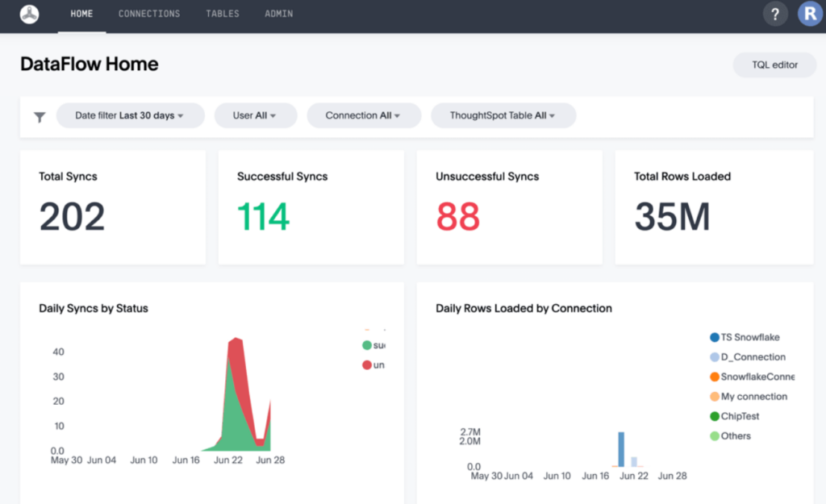Open the user profile avatar R
This screenshot has width=826, height=504.
tap(810, 14)
